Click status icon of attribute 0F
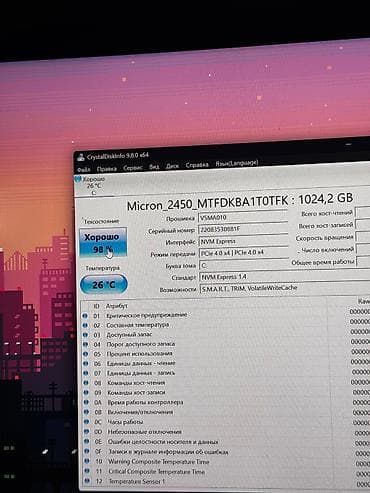370x493 pixels. pos(87,451)
